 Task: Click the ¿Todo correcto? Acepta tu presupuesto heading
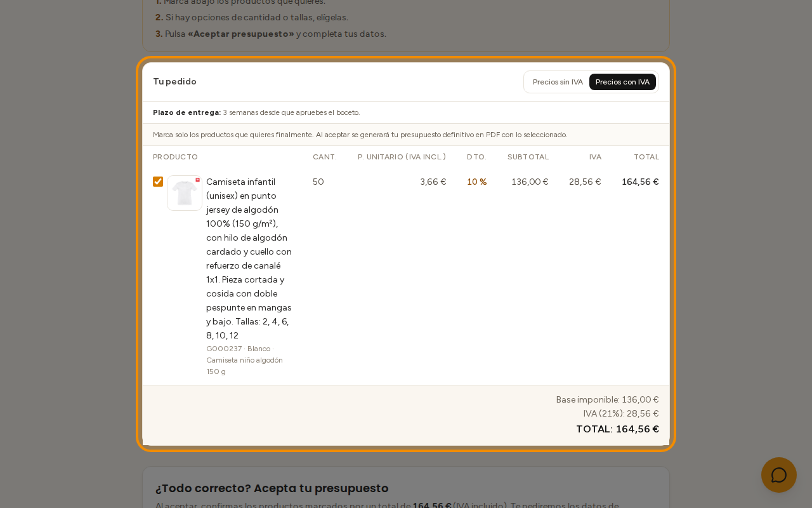tap(272, 488)
